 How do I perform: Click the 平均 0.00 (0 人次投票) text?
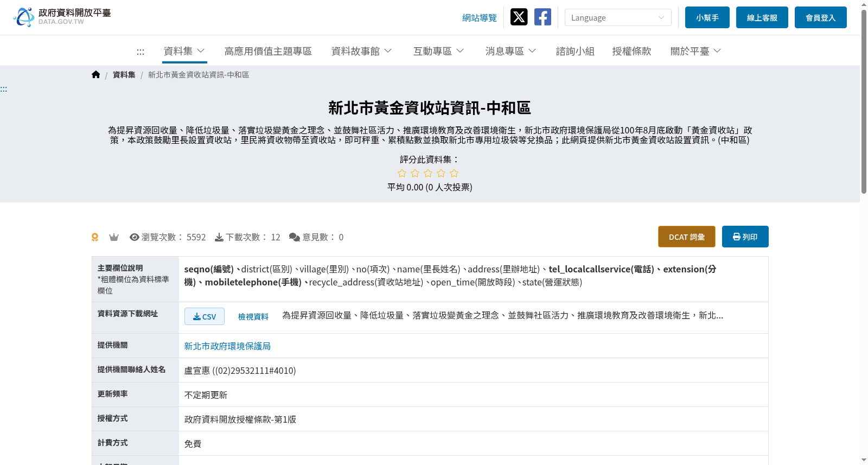(430, 187)
